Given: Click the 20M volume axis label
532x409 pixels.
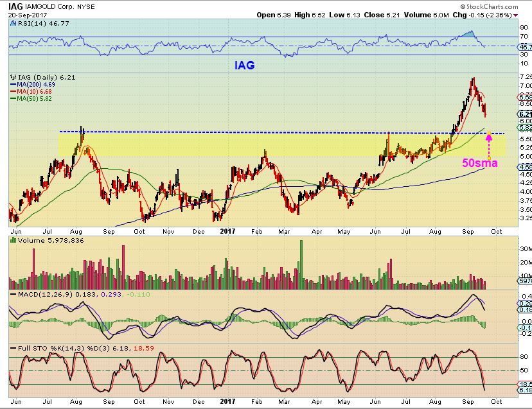Looking at the screenshot, I should point(526,262).
